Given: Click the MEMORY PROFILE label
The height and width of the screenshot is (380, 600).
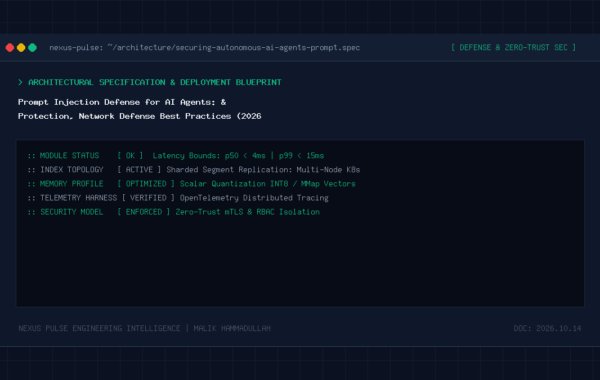Looking at the screenshot, I should 72,184.
